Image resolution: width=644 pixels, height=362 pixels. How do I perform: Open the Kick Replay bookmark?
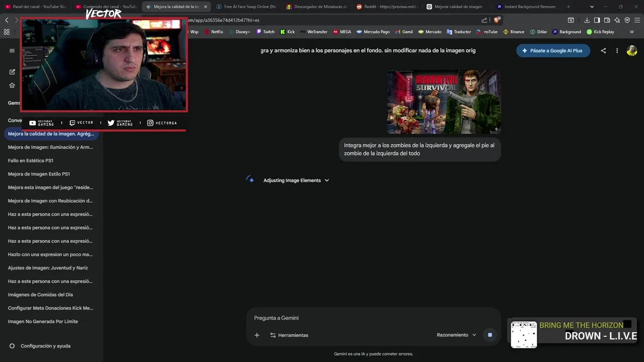coord(600,32)
